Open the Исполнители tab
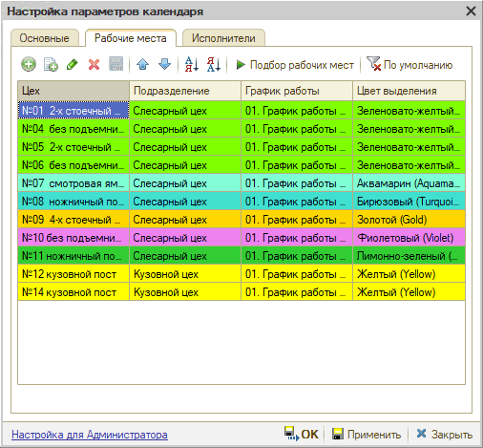Viewport: 483px width, 448px height. click(x=223, y=38)
